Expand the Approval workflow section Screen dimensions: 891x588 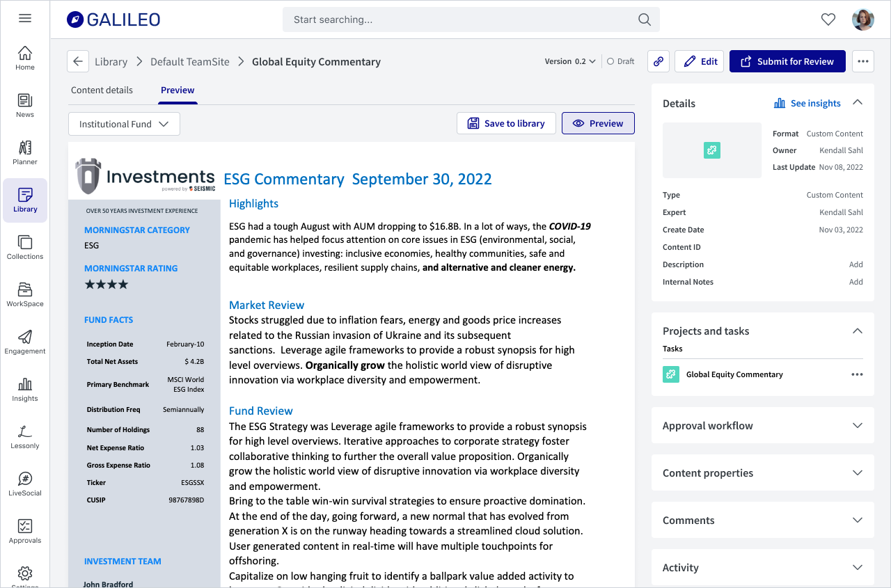pyautogui.click(x=762, y=426)
